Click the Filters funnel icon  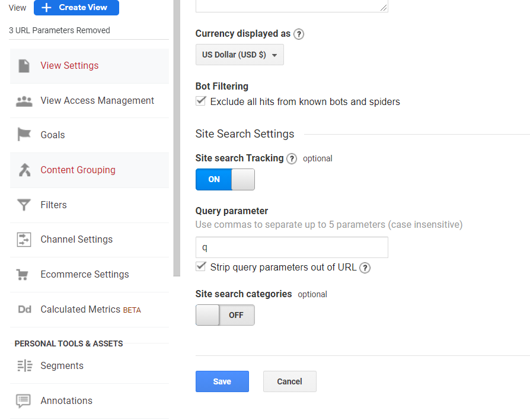[24, 205]
